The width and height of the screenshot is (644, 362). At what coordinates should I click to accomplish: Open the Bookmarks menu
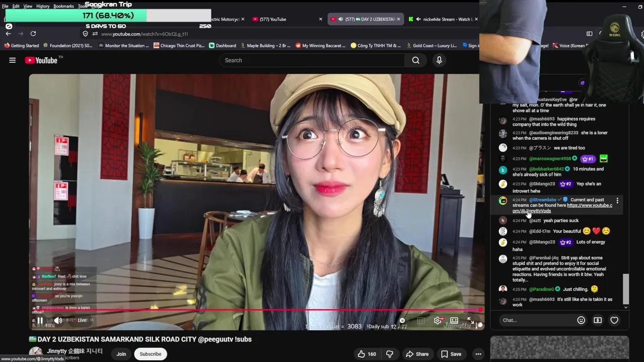tap(63, 6)
